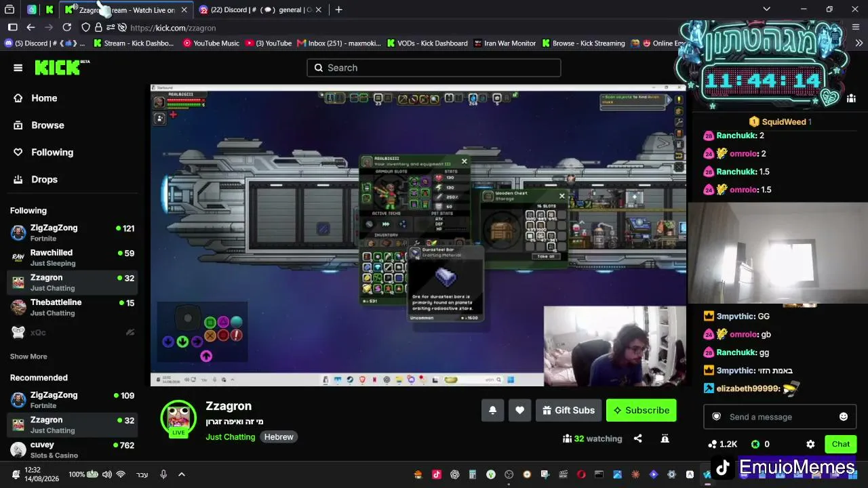868x488 pixels.
Task: Open Following in the Kick sidebar
Action: [43, 152]
